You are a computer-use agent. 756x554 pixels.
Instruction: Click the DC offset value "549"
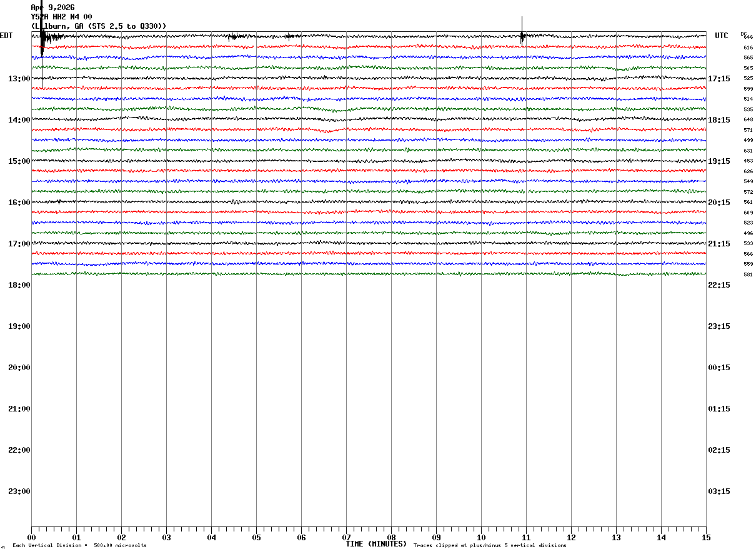(x=748, y=181)
